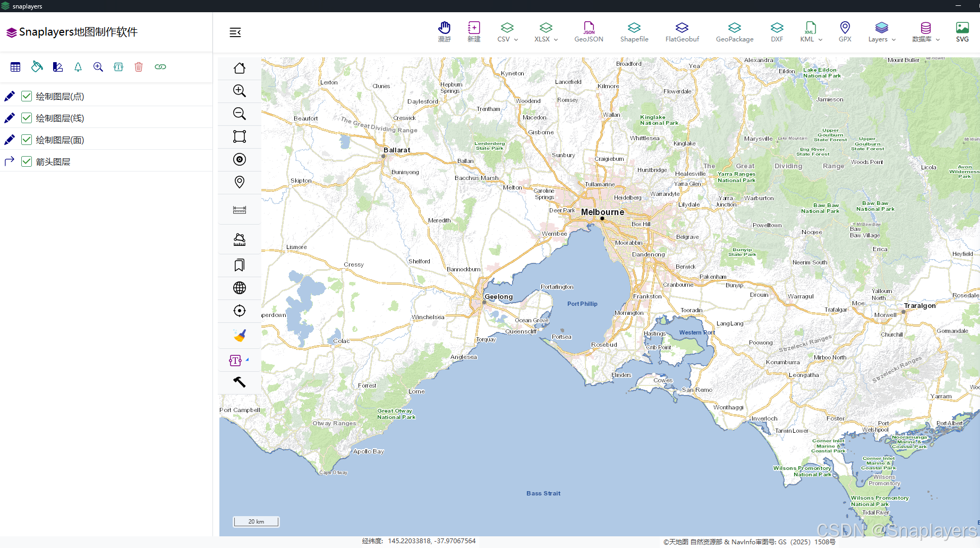Select the 绘制图层(线) layer name

point(60,118)
